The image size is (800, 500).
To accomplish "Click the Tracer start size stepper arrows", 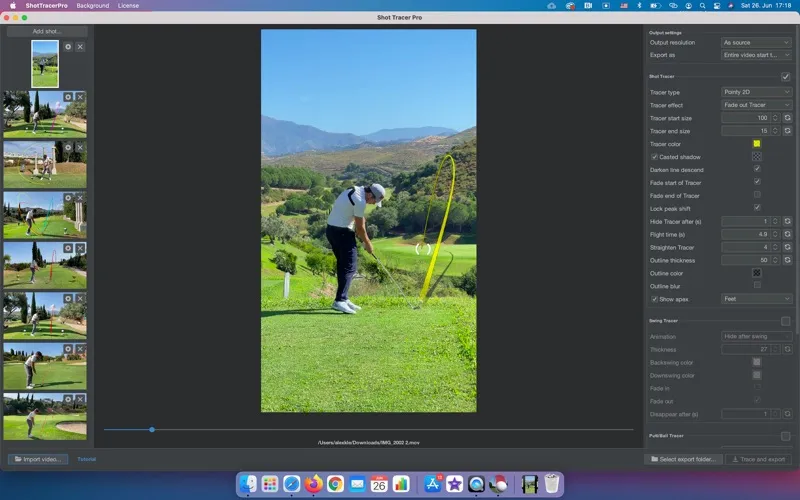I will point(775,118).
